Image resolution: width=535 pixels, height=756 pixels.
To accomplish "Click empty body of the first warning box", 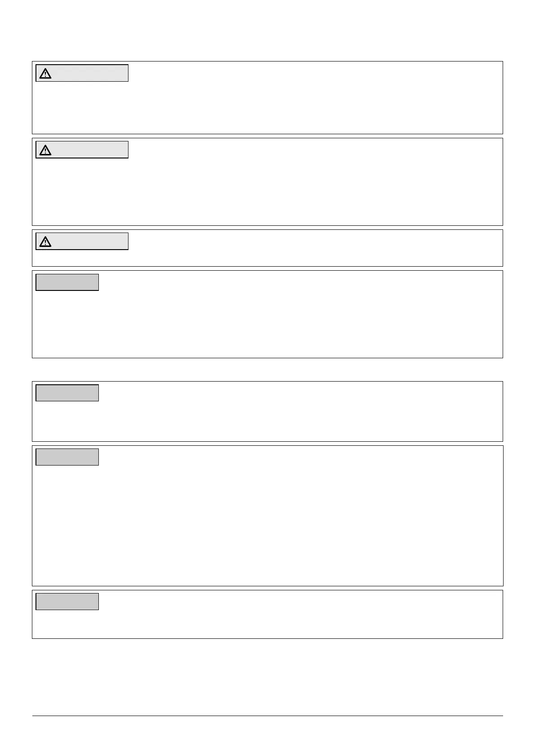I will pyautogui.click(x=267, y=108).
